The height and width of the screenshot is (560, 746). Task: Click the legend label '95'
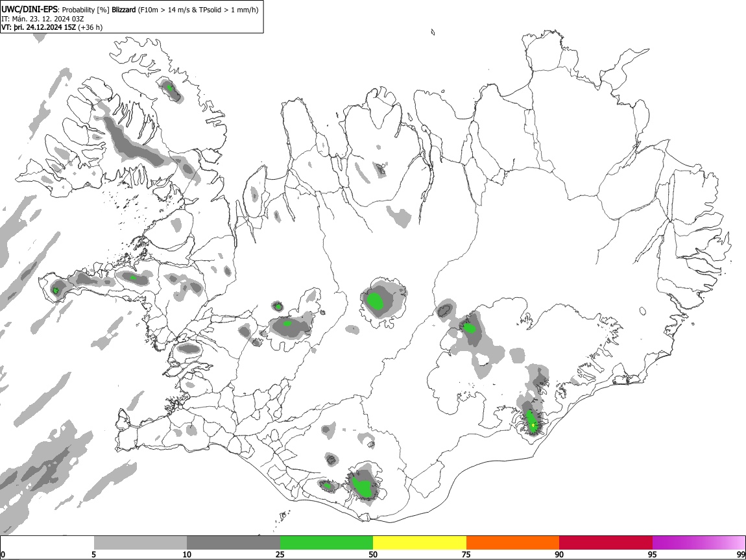coord(653,554)
